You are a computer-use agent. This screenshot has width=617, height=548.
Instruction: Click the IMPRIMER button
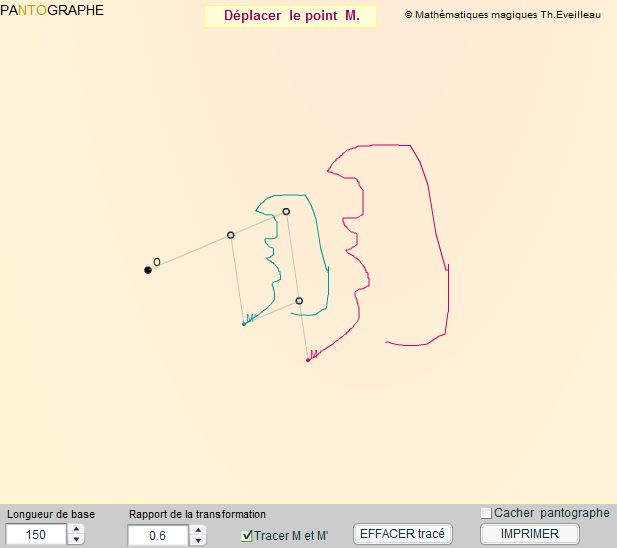530,534
